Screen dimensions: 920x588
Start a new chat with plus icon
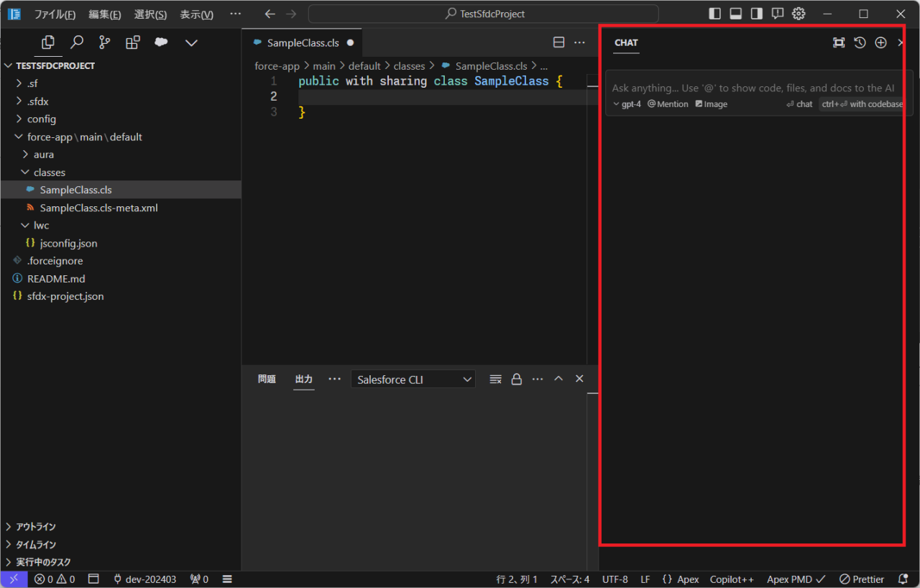(x=880, y=42)
